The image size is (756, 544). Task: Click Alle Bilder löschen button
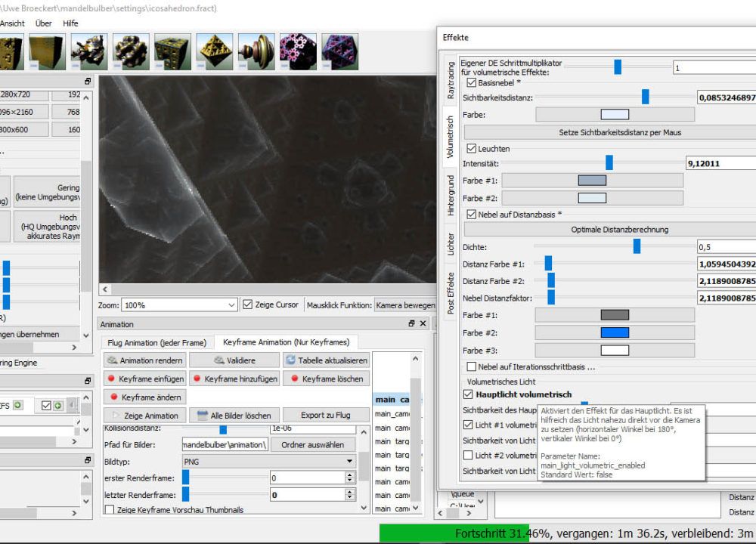234,416
